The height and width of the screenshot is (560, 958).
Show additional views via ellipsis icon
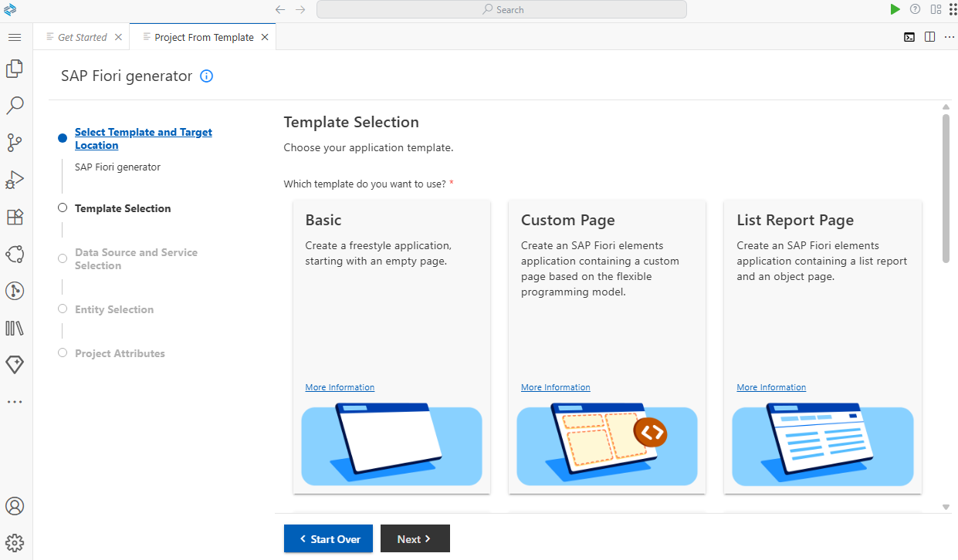[x=15, y=402]
